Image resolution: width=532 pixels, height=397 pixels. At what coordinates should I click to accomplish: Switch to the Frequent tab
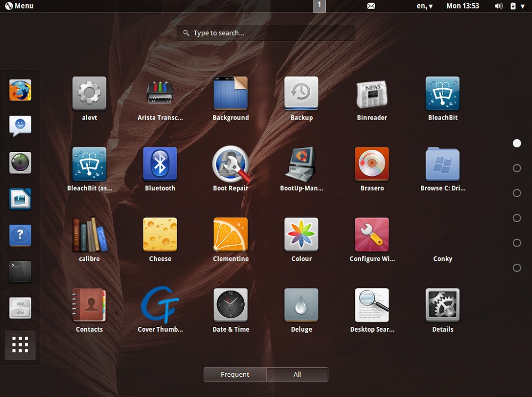(235, 374)
